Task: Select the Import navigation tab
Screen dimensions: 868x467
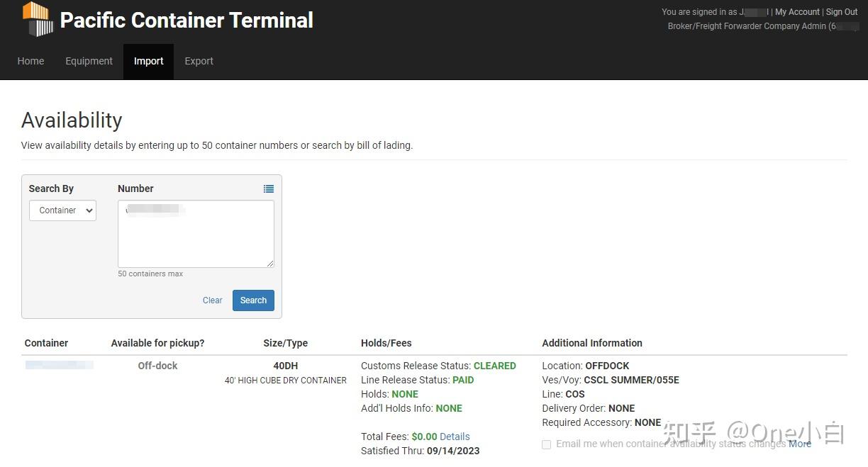Action: point(148,61)
